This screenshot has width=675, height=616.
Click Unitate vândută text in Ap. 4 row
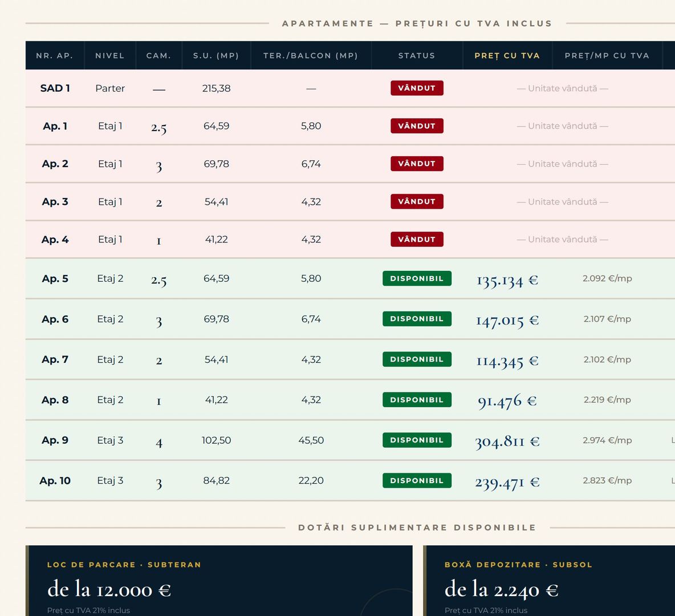tap(562, 240)
